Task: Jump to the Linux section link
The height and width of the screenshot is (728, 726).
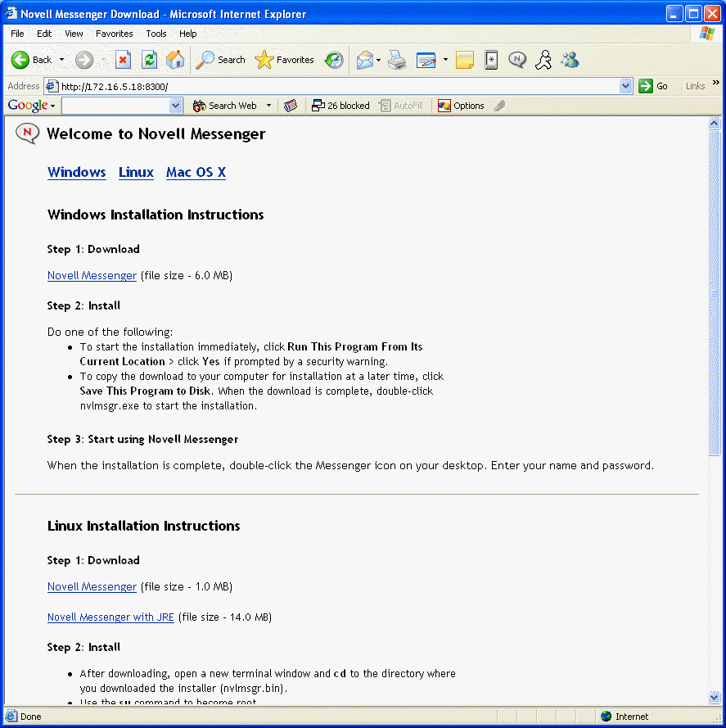Action: tap(136, 172)
